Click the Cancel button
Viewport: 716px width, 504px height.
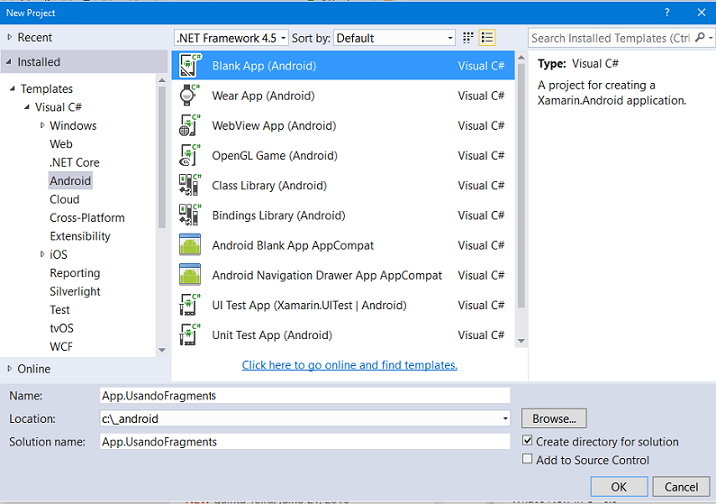point(681,487)
